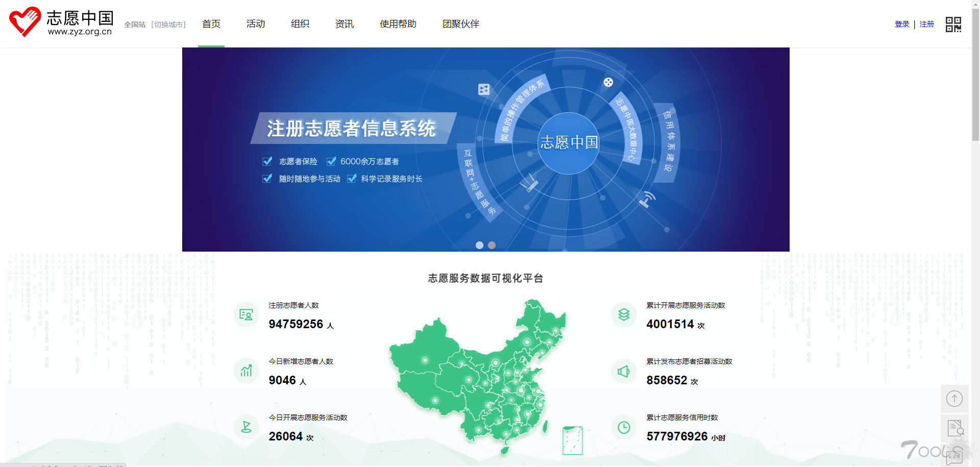Click the back-to-top arrow icon
The width and height of the screenshot is (980, 467).
click(954, 399)
